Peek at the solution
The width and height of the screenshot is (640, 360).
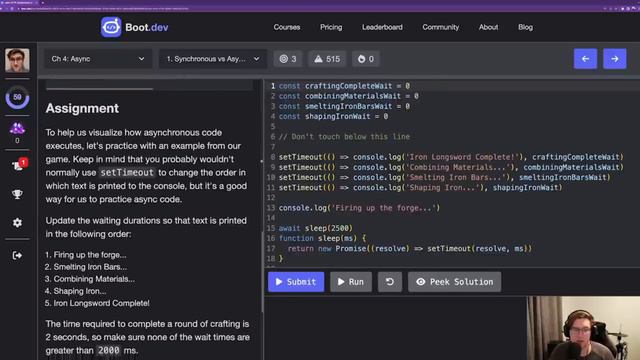454,282
